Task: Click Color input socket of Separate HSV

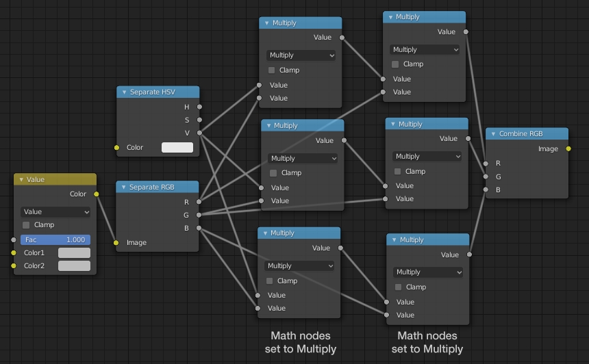Action: (x=117, y=148)
